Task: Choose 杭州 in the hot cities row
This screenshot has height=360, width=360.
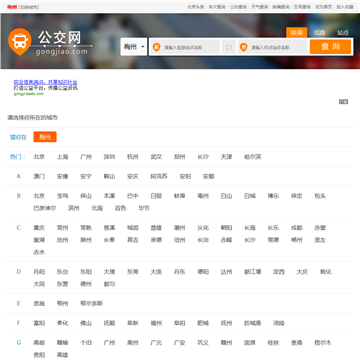Action: [x=133, y=157]
